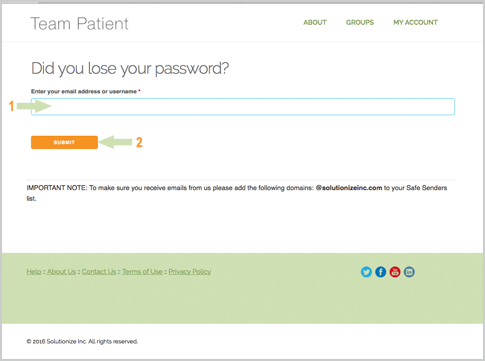485x361 pixels.
Task: Click the Solutionize Inc. copyright text
Action: coord(82,341)
